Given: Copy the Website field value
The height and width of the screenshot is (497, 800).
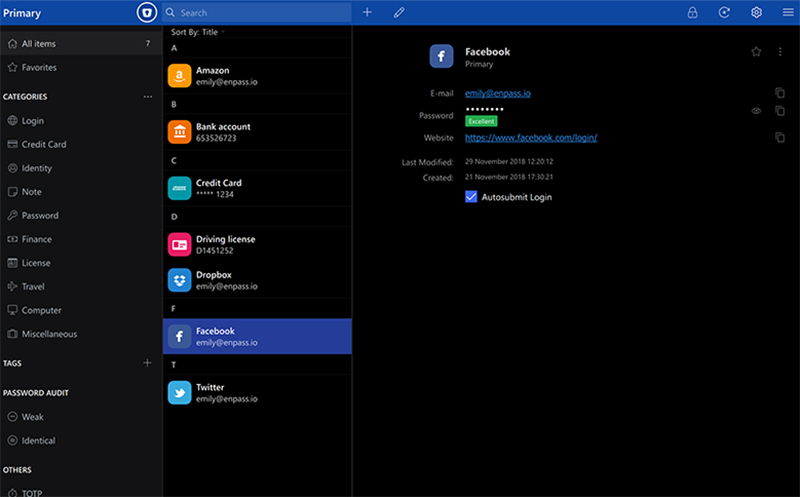Looking at the screenshot, I should (x=780, y=137).
